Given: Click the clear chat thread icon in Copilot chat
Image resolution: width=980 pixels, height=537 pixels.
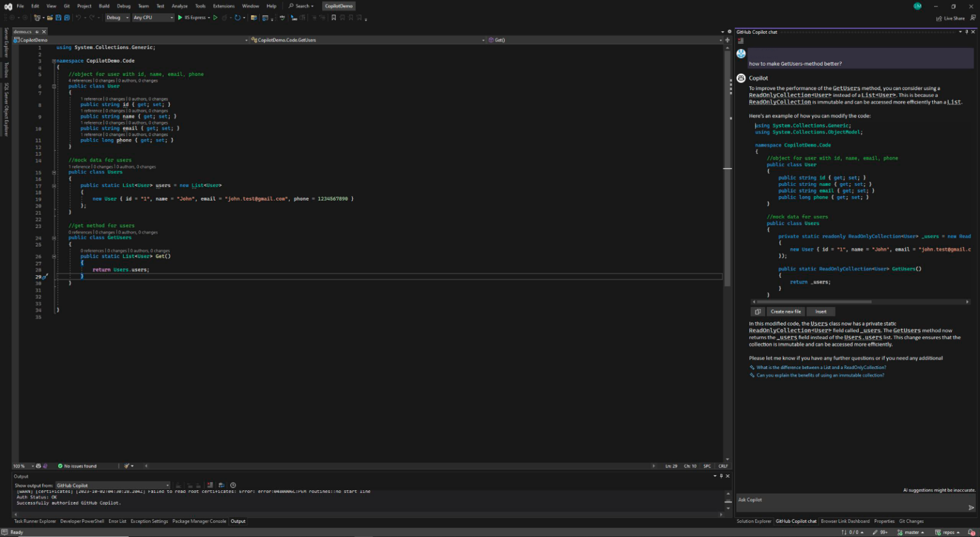Looking at the screenshot, I should pyautogui.click(x=741, y=41).
